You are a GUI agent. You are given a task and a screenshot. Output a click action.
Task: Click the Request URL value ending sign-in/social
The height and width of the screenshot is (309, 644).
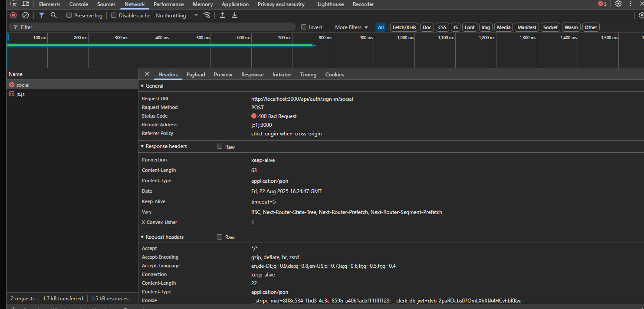(302, 99)
